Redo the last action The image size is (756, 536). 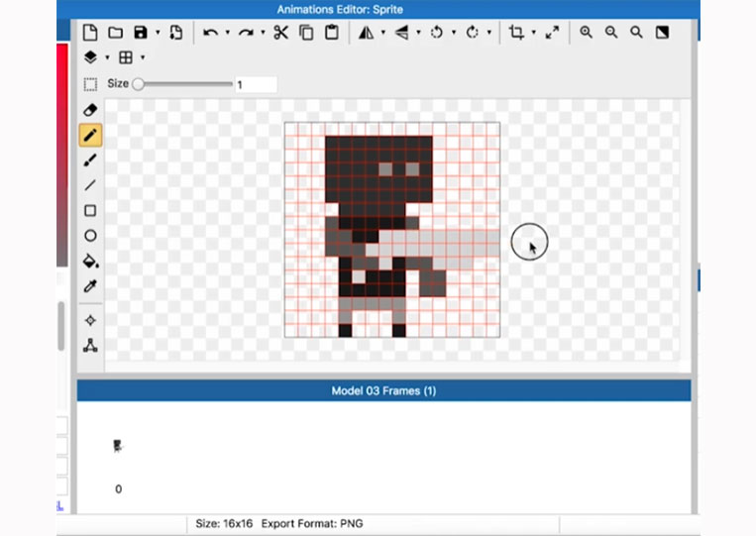point(246,33)
